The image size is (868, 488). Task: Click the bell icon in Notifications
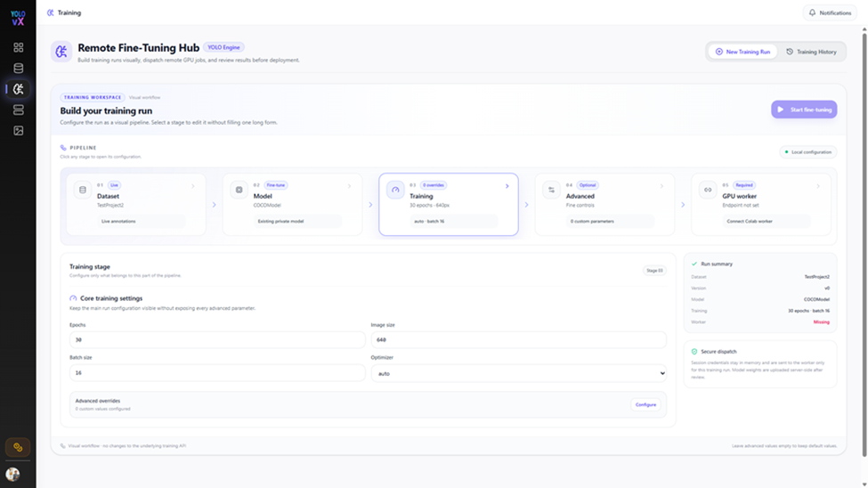[812, 12]
